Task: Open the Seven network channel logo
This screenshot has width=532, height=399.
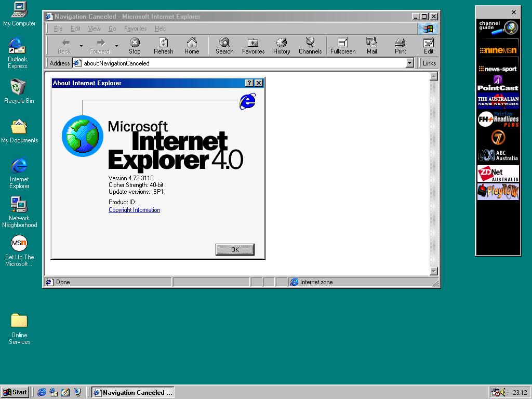Action: click(498, 138)
